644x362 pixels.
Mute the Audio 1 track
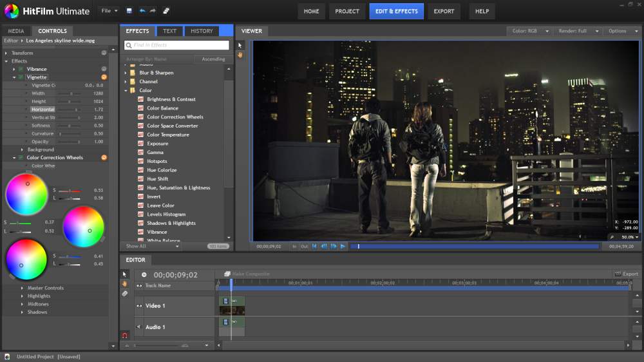pyautogui.click(x=138, y=327)
